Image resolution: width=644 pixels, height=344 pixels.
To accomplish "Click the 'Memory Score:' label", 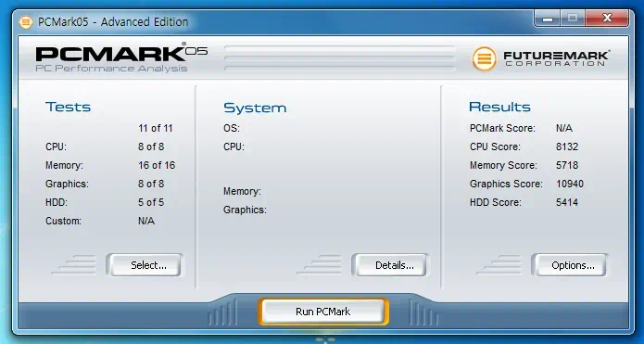I will point(503,165).
